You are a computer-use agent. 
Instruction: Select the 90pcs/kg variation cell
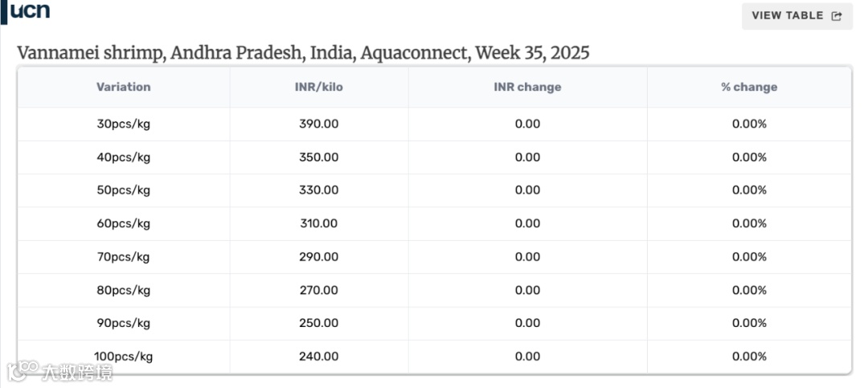coord(123,323)
